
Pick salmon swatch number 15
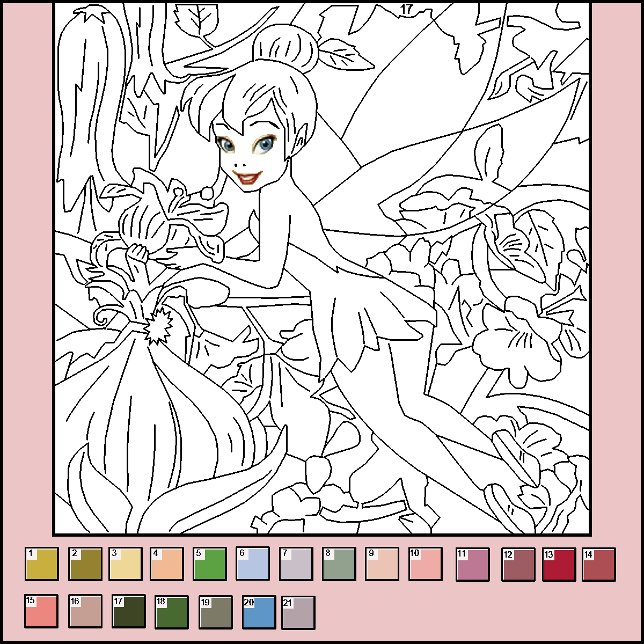pyautogui.click(x=41, y=611)
